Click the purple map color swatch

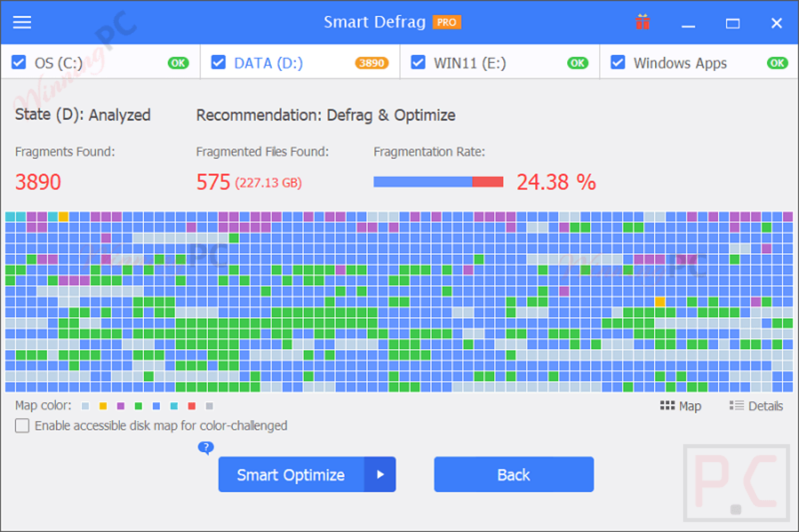click(120, 406)
